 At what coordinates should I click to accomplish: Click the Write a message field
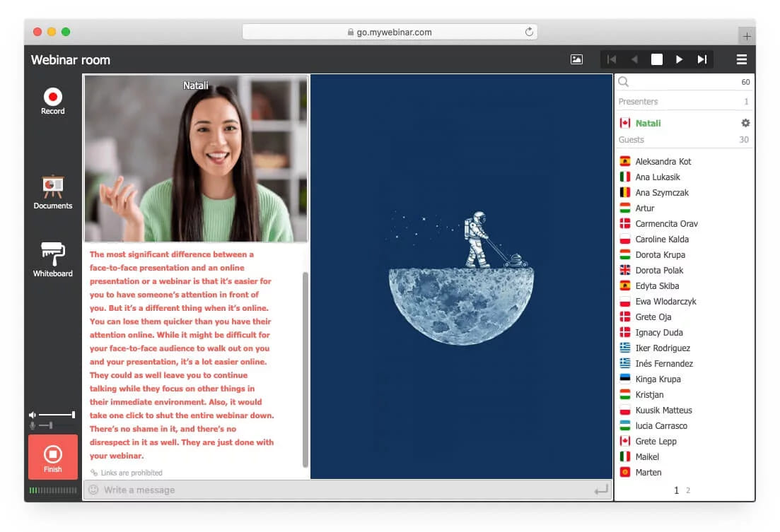click(x=347, y=490)
